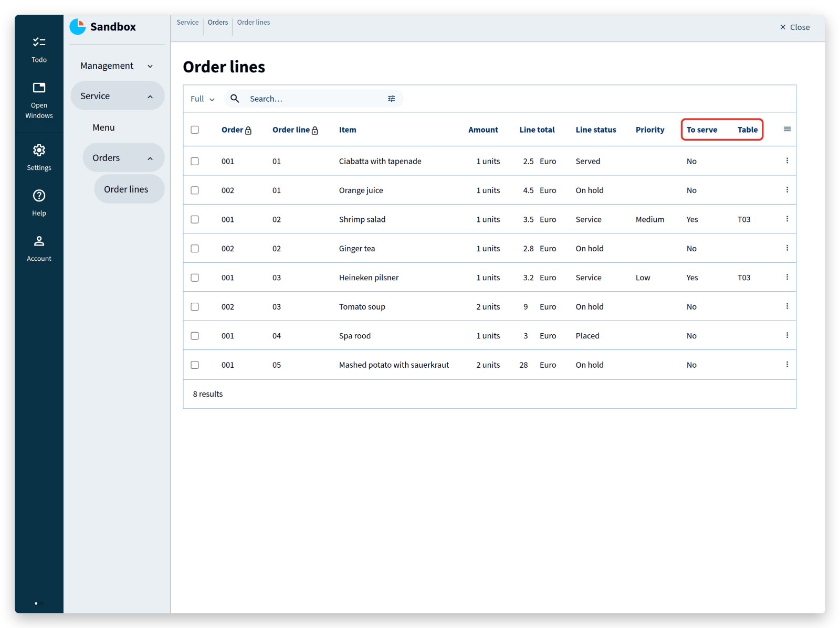Check the Heineken pilsner row
840x628 pixels.
coord(195,278)
